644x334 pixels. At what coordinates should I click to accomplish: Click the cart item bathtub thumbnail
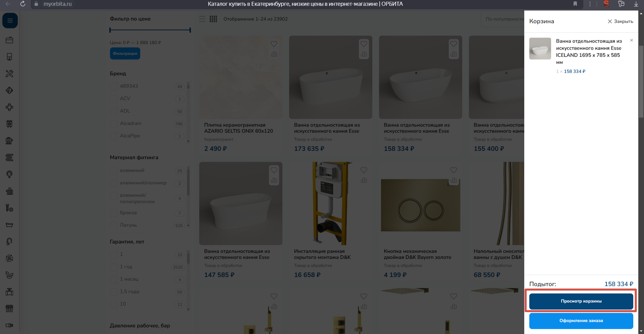pos(540,49)
